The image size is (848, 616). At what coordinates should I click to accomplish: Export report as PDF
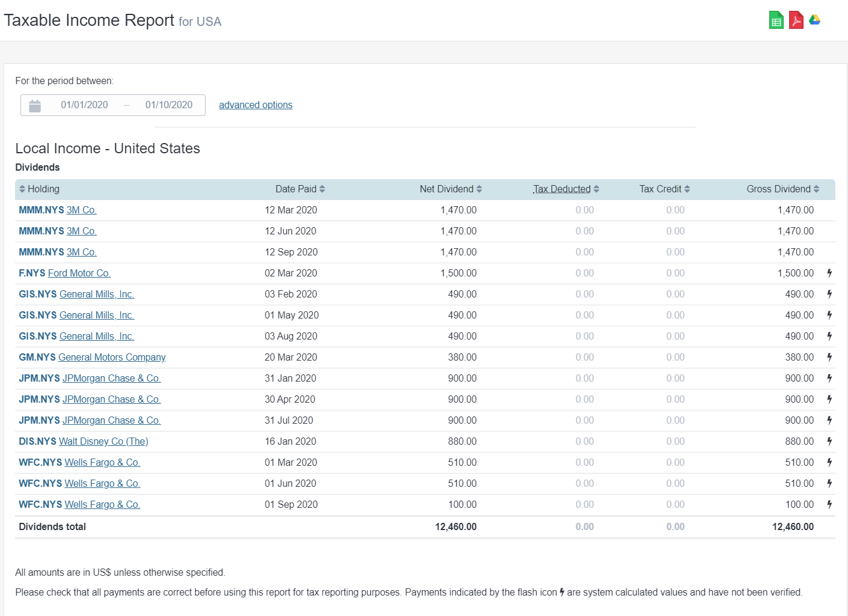(796, 20)
